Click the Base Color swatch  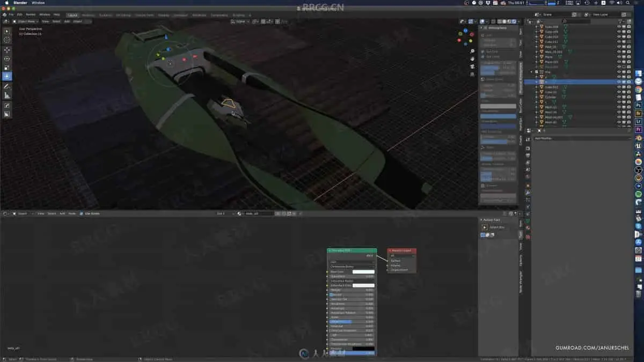click(363, 272)
